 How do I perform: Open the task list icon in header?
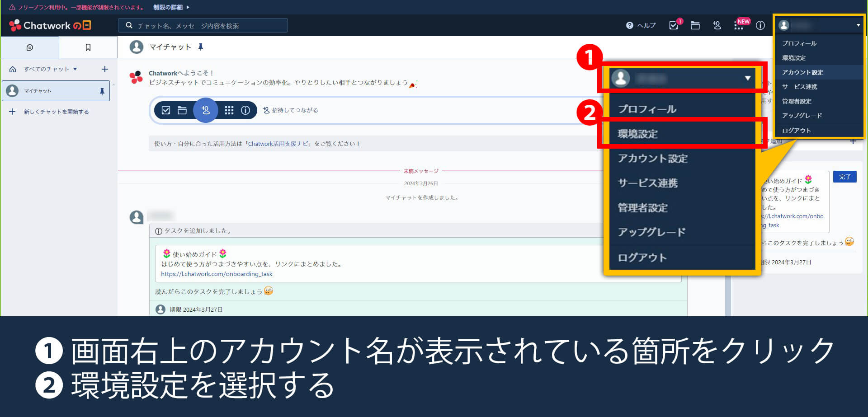coord(673,25)
